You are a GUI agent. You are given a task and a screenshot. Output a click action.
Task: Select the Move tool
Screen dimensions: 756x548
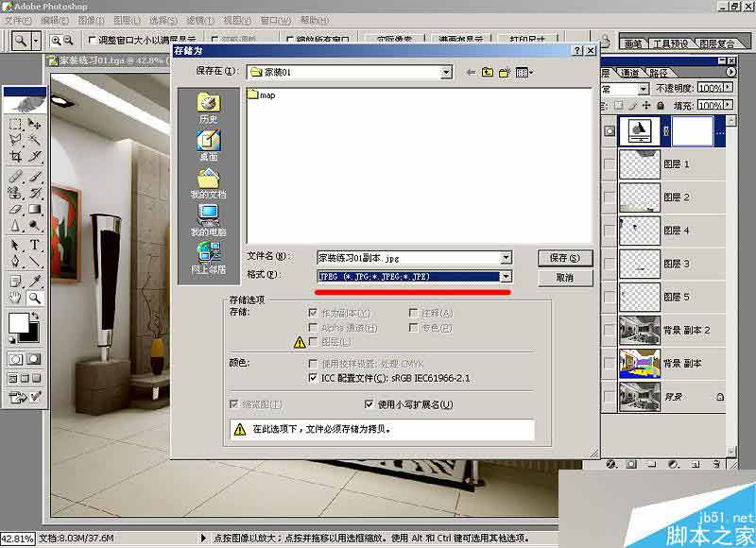pos(34,124)
